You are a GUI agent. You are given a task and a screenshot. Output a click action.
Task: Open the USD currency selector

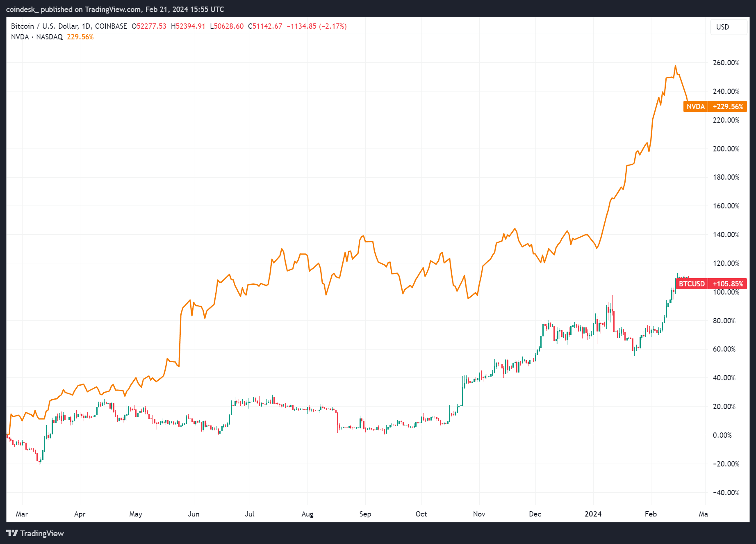coord(729,27)
